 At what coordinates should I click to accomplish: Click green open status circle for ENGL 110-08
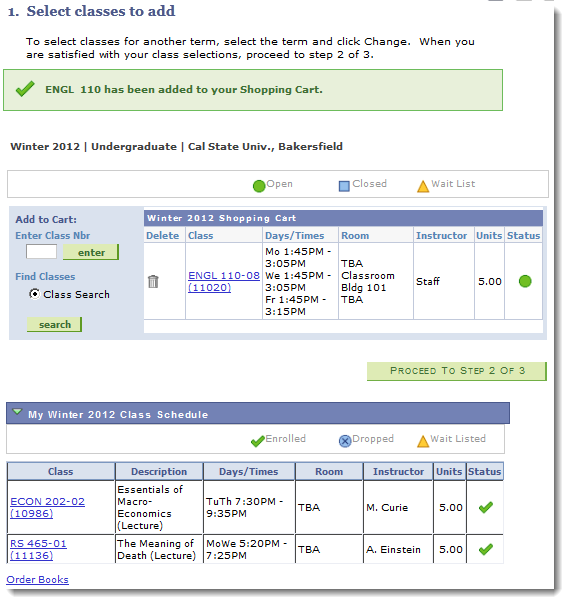(525, 281)
